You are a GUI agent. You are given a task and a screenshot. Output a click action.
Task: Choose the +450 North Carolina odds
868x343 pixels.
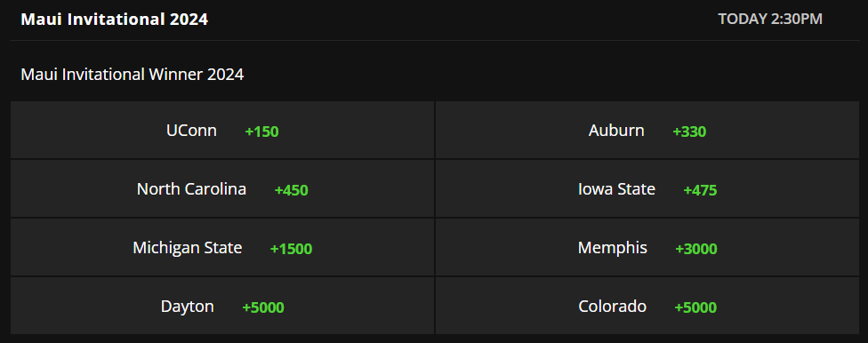click(291, 190)
